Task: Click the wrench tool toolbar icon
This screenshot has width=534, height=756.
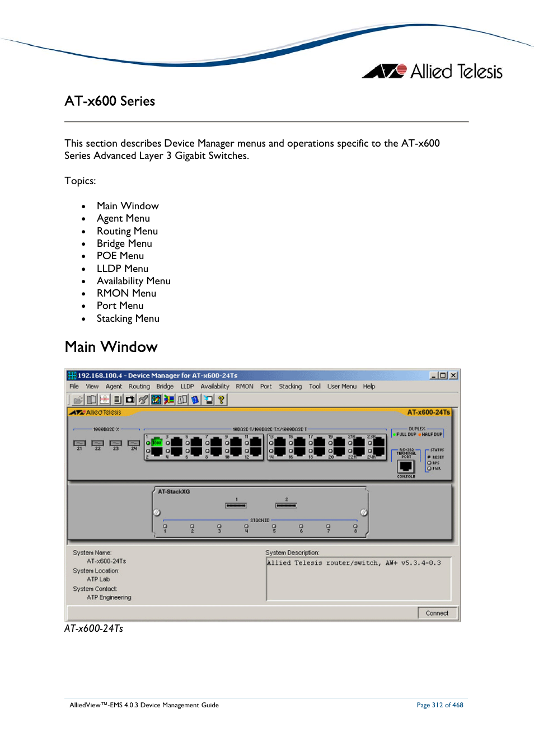Action: (143, 400)
